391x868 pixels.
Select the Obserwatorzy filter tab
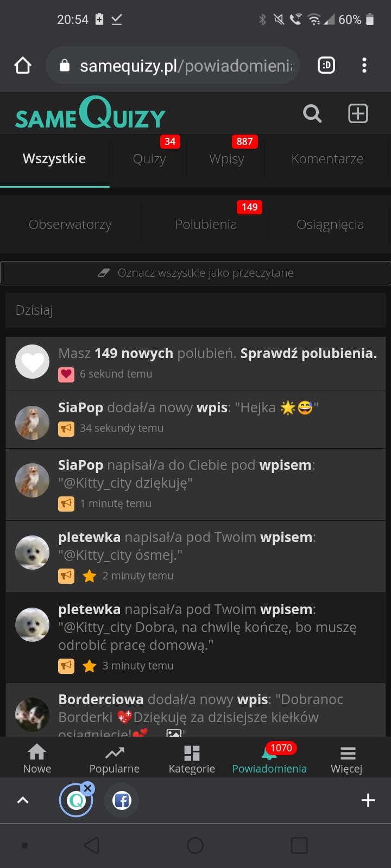tap(70, 225)
